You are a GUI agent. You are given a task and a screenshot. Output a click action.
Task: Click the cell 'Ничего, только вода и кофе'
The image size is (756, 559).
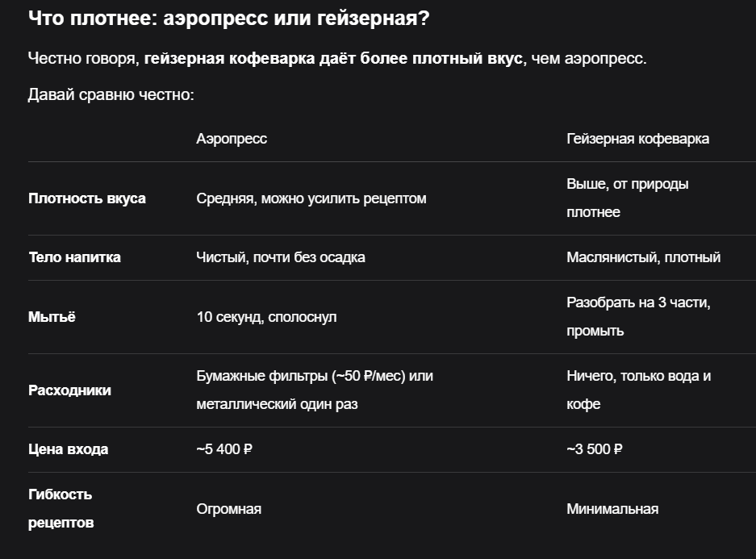point(638,390)
